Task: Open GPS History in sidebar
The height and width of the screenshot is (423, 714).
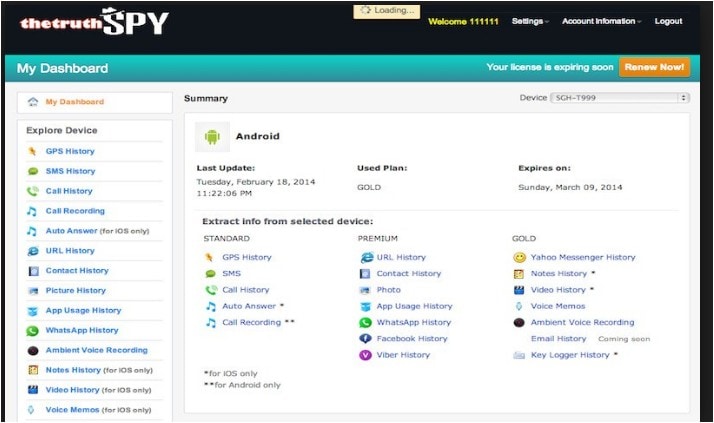Action: 70,151
